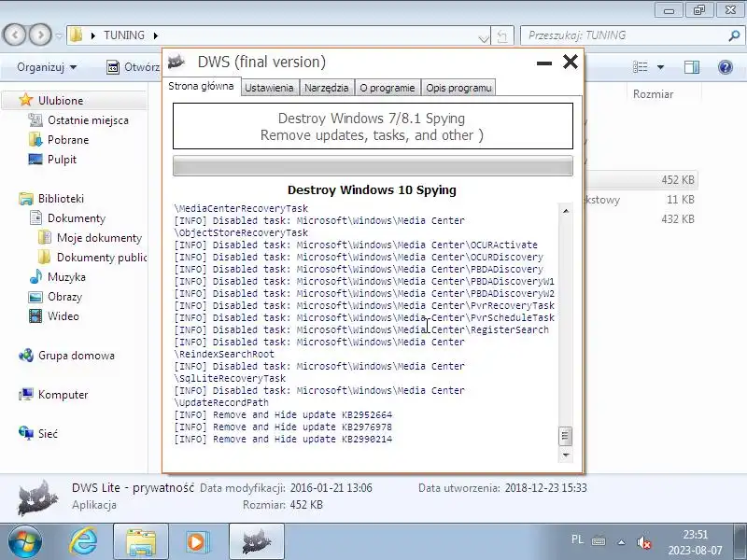Image resolution: width=747 pixels, height=560 pixels.
Task: Open Explorer recent locations dropdown
Action: tap(59, 35)
